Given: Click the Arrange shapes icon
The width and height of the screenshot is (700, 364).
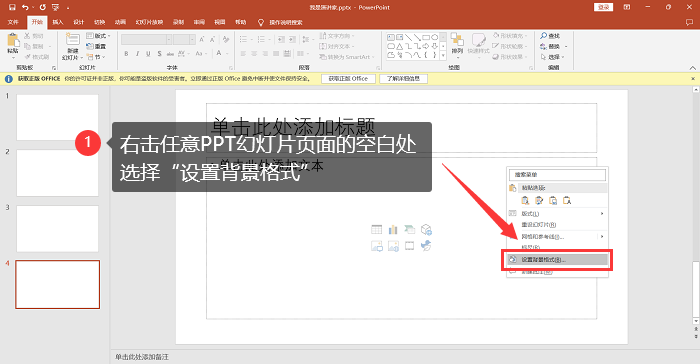Looking at the screenshot, I should point(457,40).
